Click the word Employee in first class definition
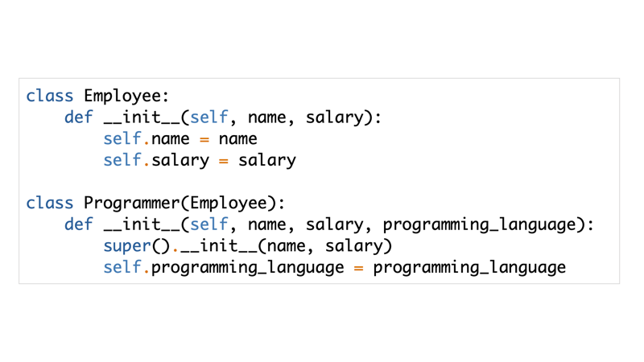 [123, 97]
